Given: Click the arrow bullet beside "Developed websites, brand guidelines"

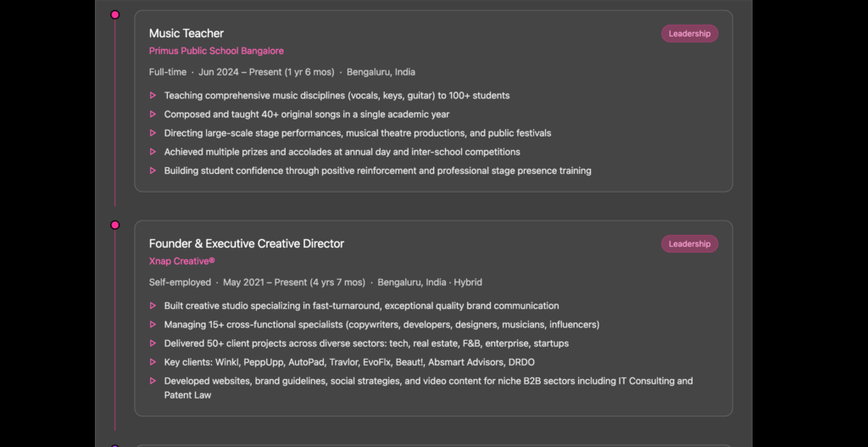Looking at the screenshot, I should [x=153, y=382].
